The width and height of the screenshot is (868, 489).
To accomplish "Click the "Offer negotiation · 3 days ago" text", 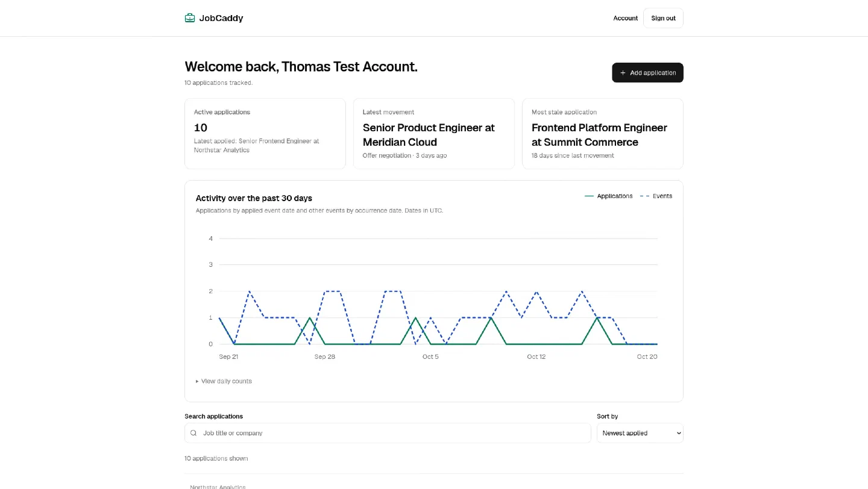I will [x=404, y=155].
